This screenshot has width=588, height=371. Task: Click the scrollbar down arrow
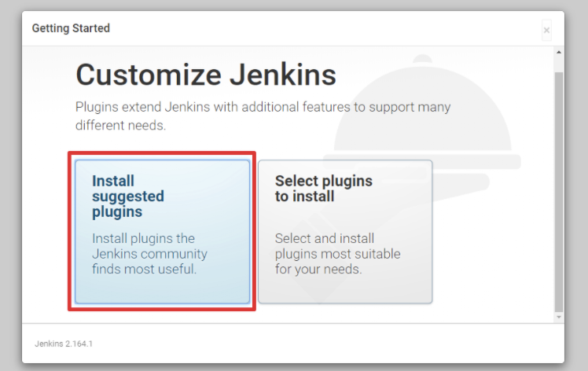(559, 318)
